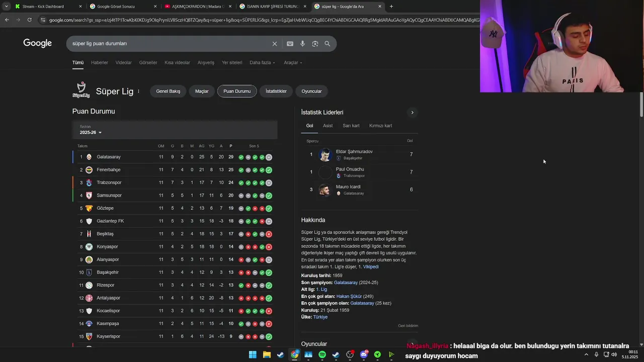
Task: Select the Haberler search filter
Action: [100, 63]
